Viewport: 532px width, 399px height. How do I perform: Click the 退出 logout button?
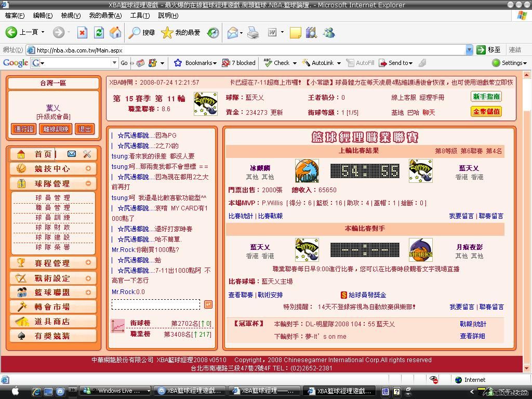85,129
